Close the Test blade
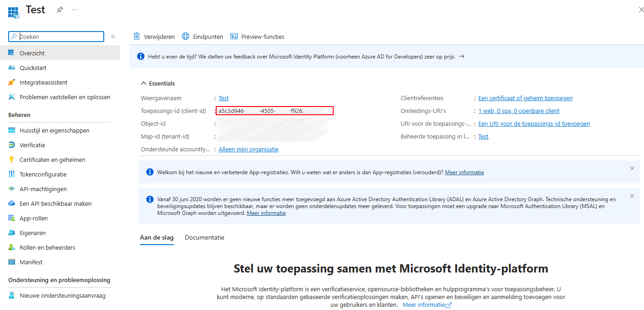The height and width of the screenshot is (310, 644). (x=641, y=10)
